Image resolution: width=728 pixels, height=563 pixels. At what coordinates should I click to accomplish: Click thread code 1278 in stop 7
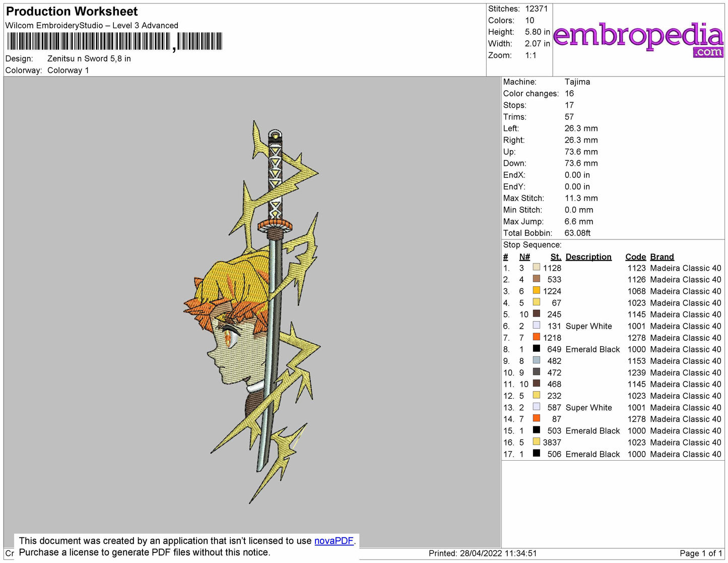tap(636, 338)
